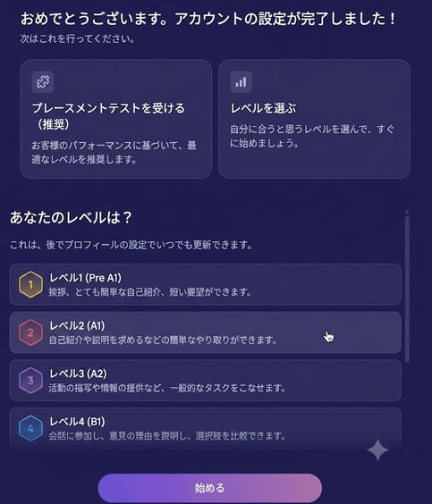Click レベル2 description about 自己紹介や説明
The width and height of the screenshot is (432, 504).
[x=163, y=340]
